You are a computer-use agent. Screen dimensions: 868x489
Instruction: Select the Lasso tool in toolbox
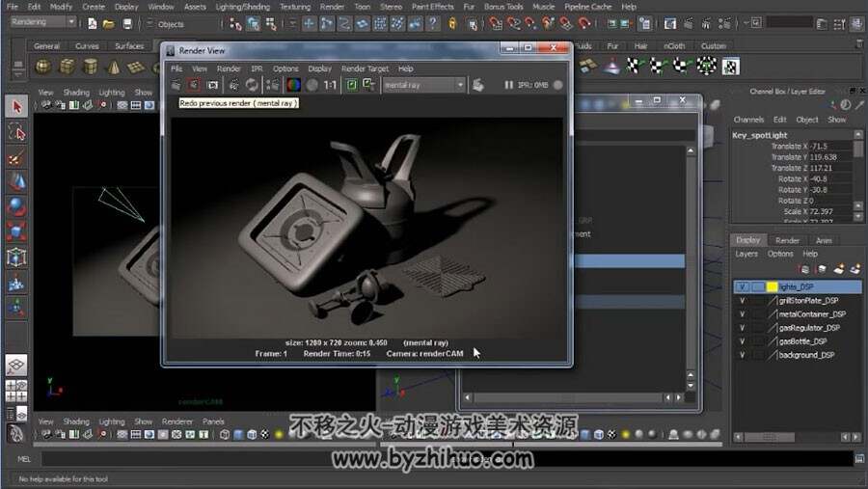click(x=16, y=133)
